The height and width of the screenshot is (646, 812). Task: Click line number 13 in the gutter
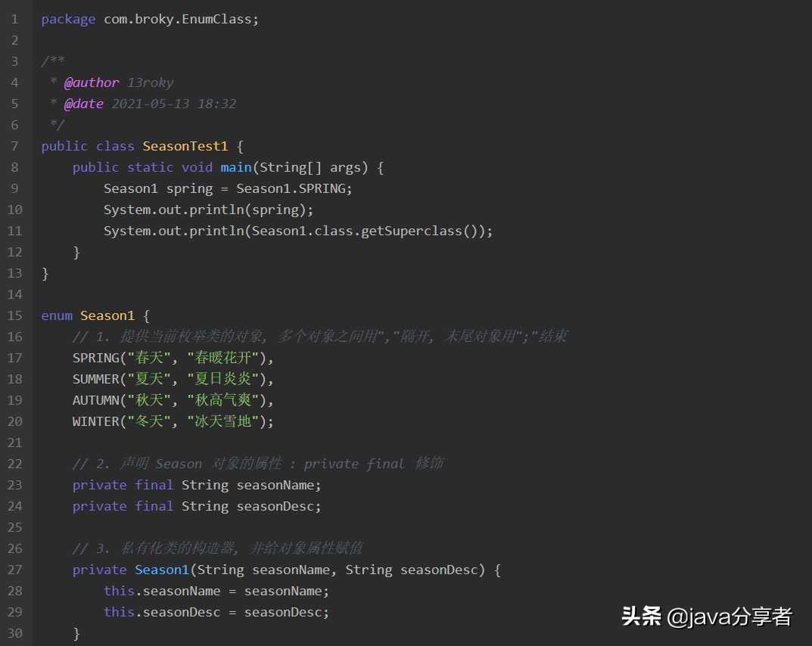pyautogui.click(x=14, y=273)
